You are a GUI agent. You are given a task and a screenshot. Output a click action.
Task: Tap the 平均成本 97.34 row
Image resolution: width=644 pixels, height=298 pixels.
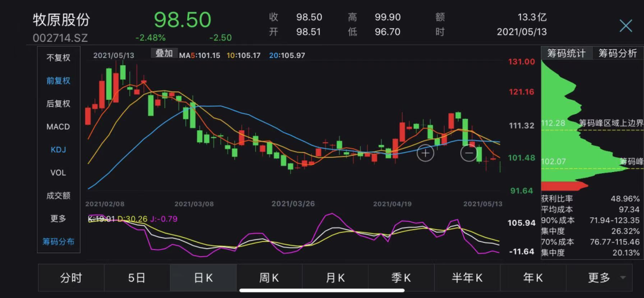[590, 210]
